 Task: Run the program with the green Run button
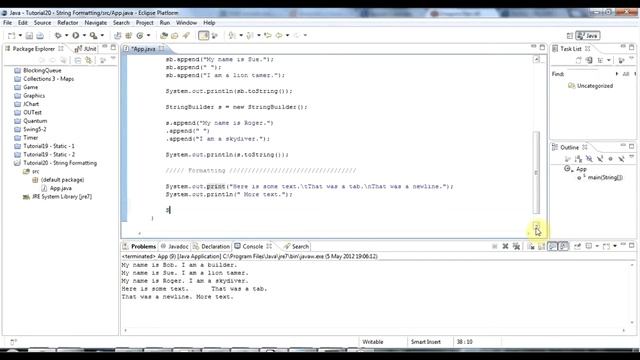pyautogui.click(x=76, y=36)
